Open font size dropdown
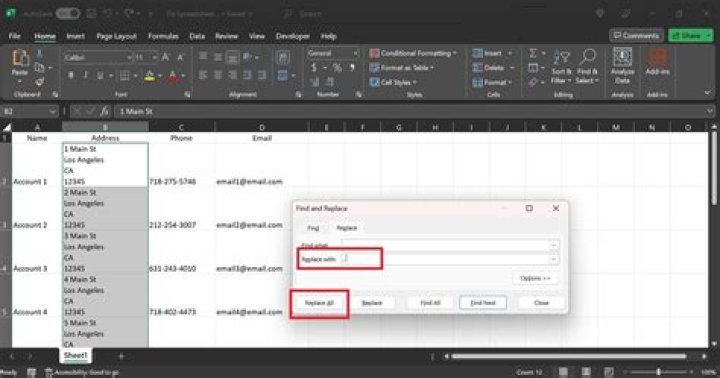Viewport: 720px width, 378px height. pos(155,57)
